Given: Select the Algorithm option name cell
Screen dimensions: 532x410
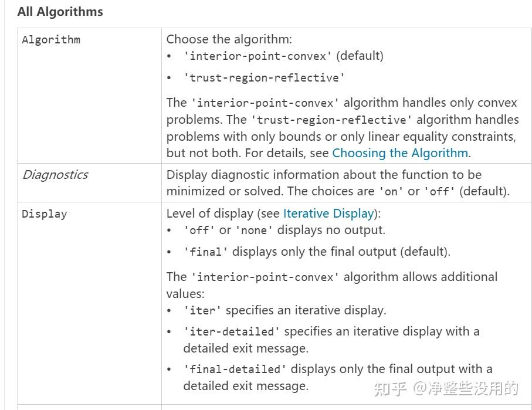Looking at the screenshot, I should point(51,40).
